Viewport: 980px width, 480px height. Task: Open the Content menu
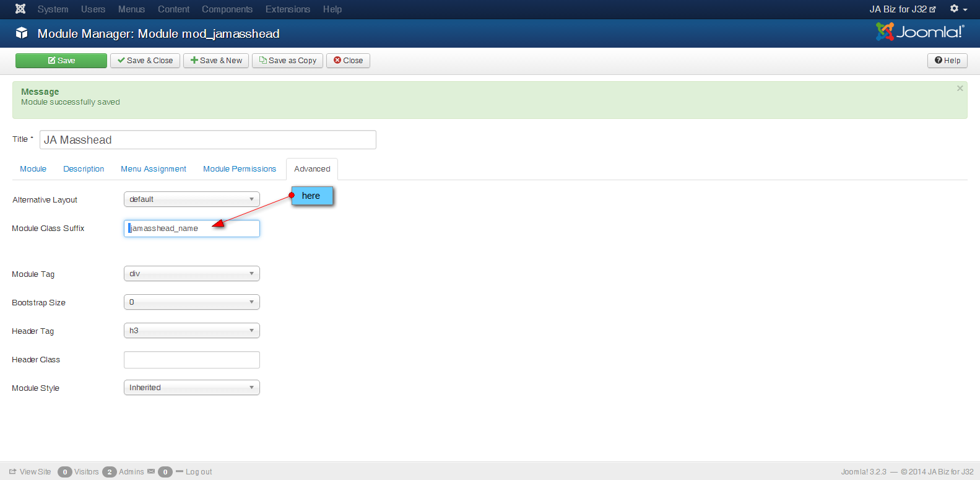tap(173, 9)
